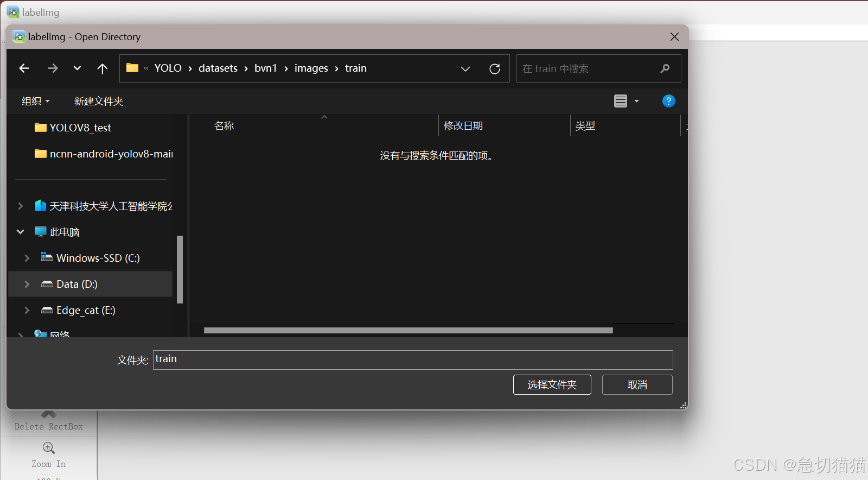Click Delete RectBox in labelImg window
This screenshot has width=868, height=480.
[49, 422]
